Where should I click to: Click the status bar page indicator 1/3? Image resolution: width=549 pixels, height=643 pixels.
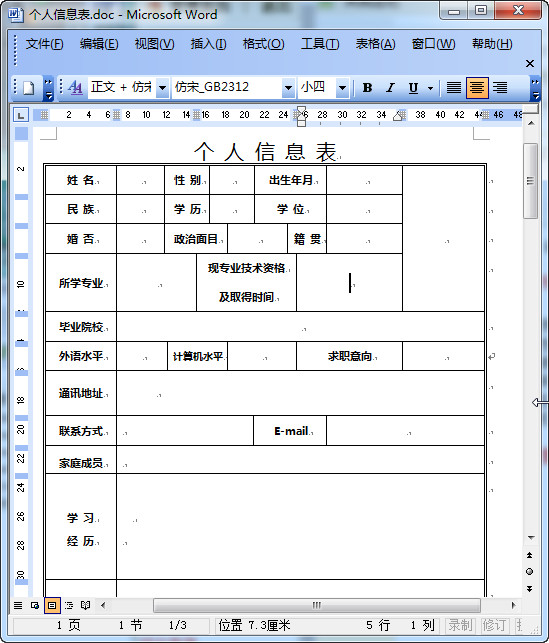(x=177, y=625)
